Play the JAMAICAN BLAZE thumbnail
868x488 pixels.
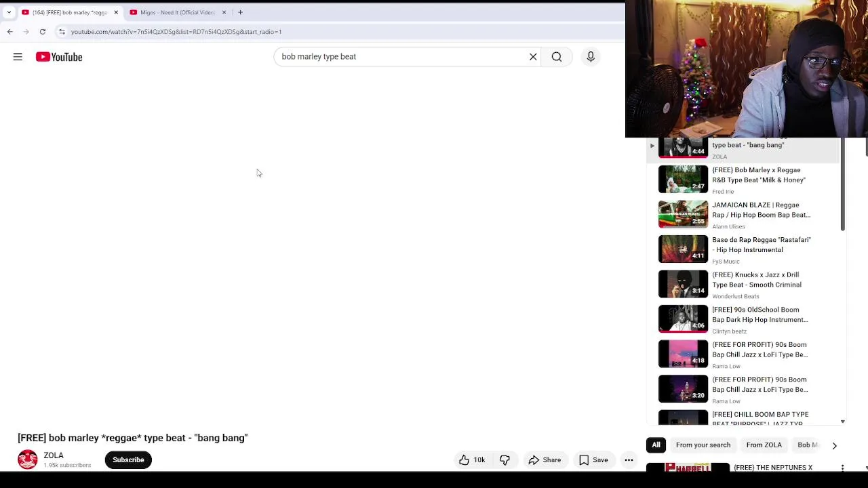[683, 214]
